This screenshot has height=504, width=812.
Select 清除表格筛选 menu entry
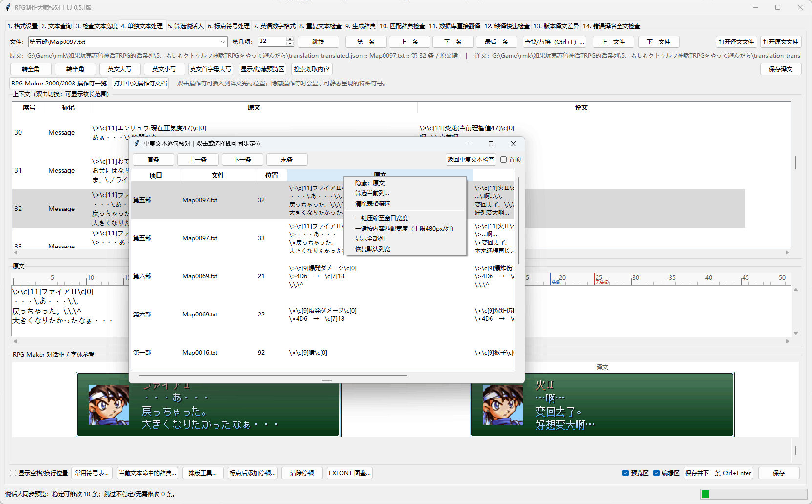[405, 204]
